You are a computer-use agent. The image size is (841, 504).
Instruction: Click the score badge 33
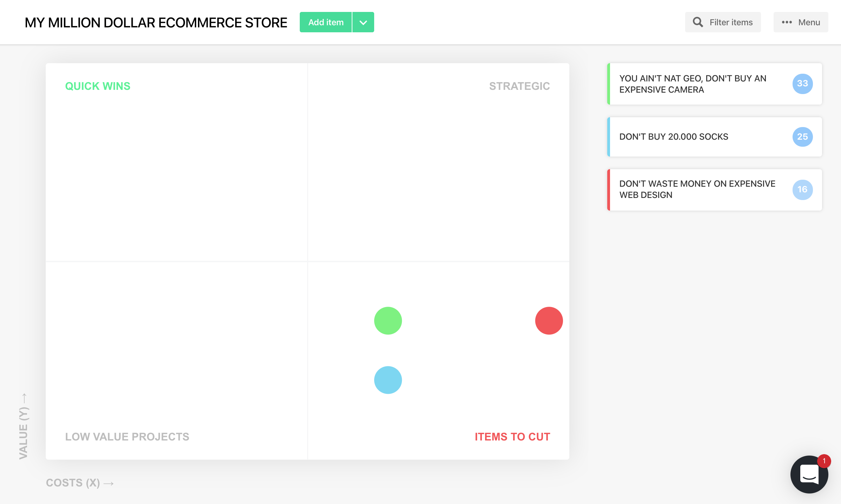(x=802, y=84)
